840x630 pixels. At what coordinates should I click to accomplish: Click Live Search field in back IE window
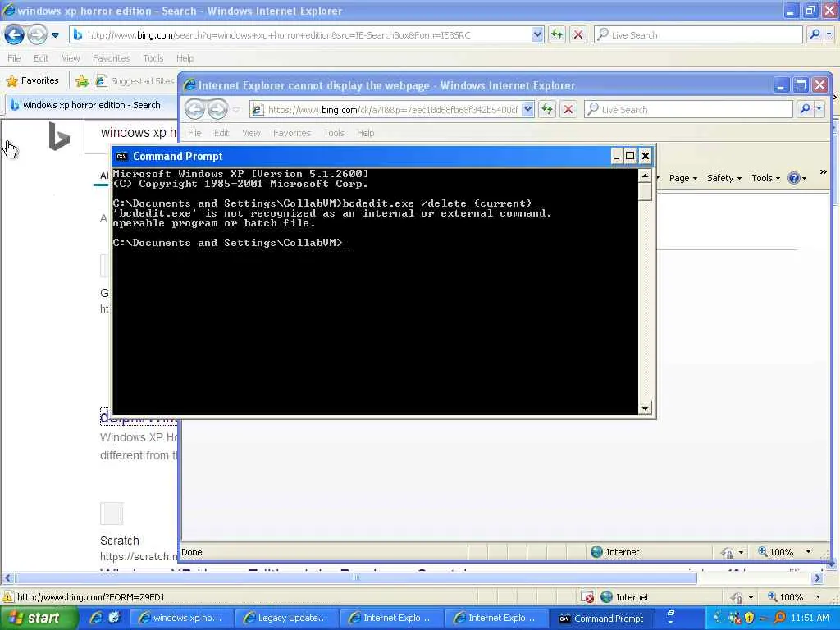[x=698, y=34]
